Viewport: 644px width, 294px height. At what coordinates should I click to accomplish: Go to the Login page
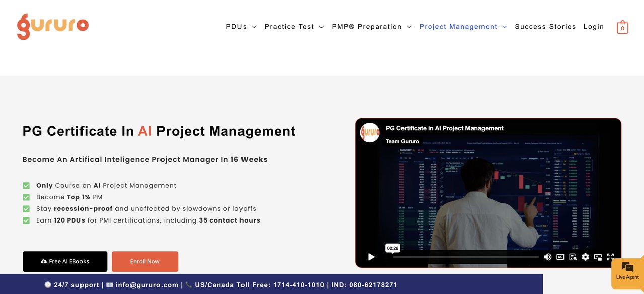coord(594,27)
